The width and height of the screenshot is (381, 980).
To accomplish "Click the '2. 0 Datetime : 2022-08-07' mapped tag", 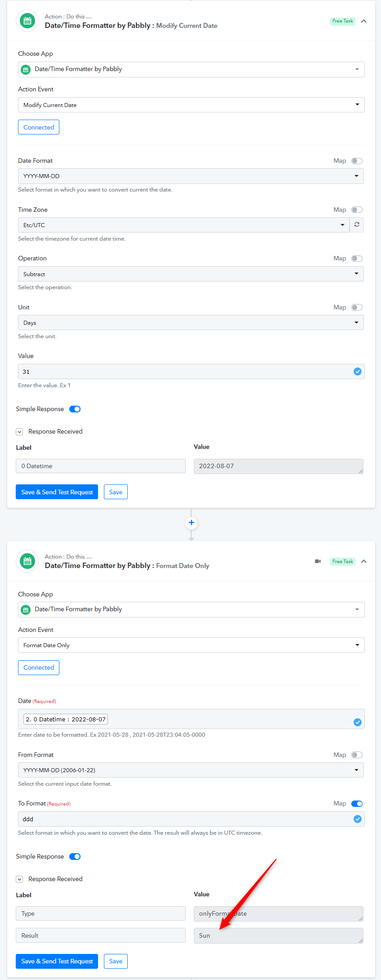I will pos(66,719).
